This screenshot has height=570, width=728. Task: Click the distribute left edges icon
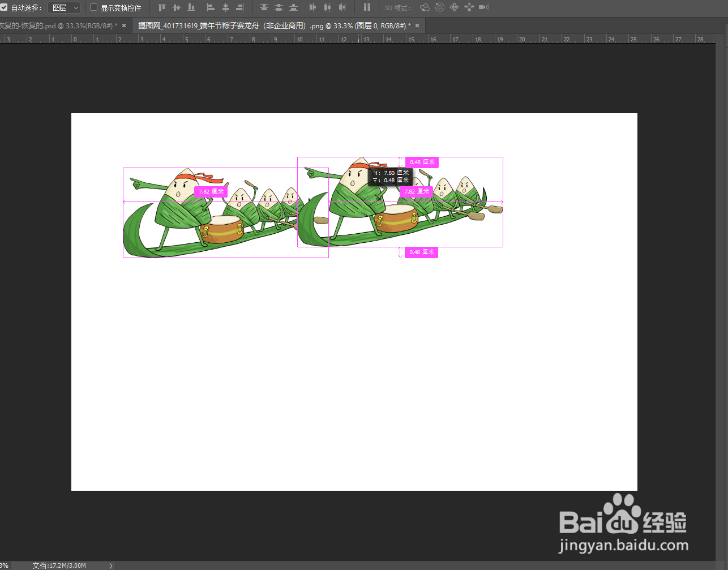313,7
